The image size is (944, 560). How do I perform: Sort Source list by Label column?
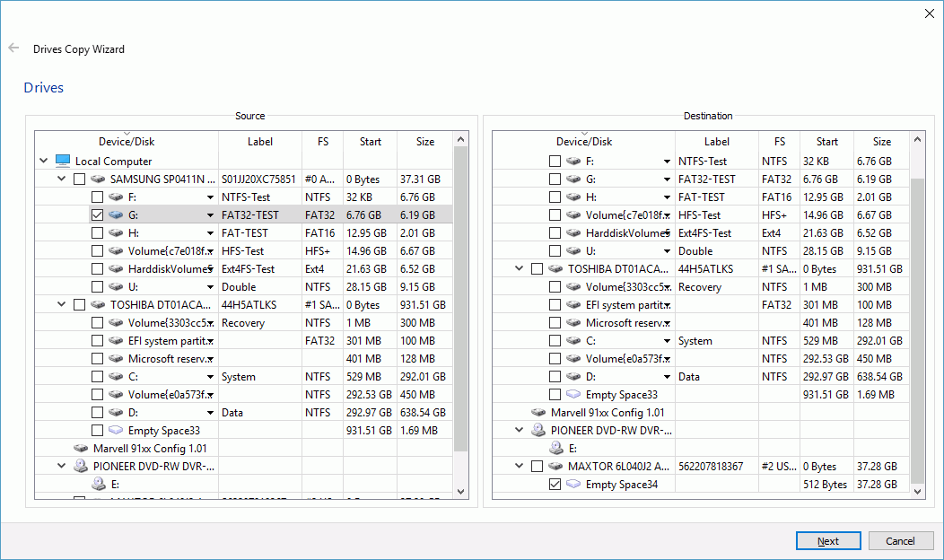point(260,142)
